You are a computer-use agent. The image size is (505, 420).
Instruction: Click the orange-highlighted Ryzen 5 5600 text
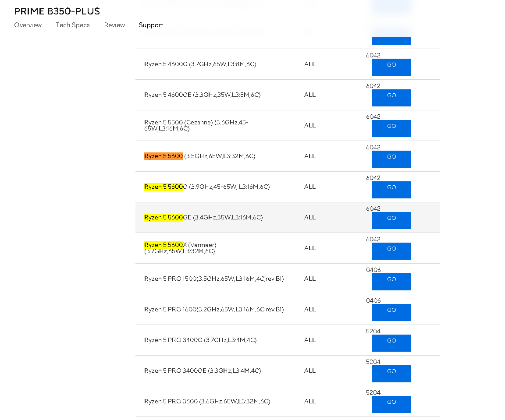coord(163,156)
